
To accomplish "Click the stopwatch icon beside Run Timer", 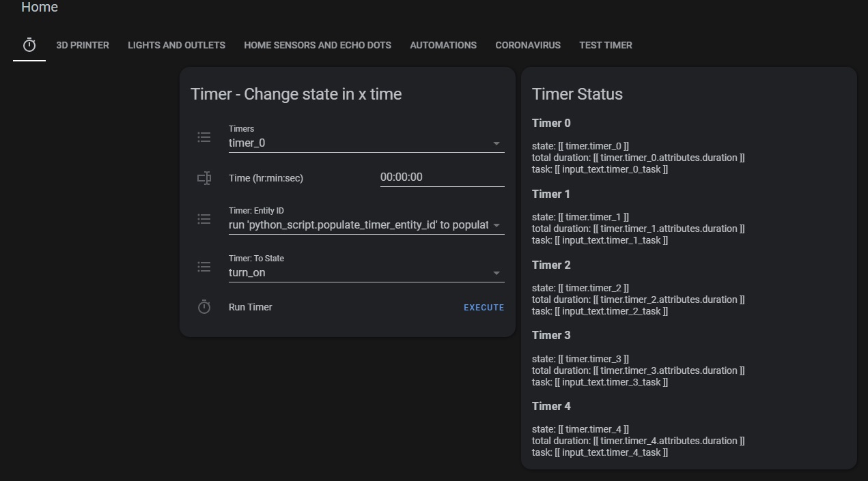I will (204, 307).
